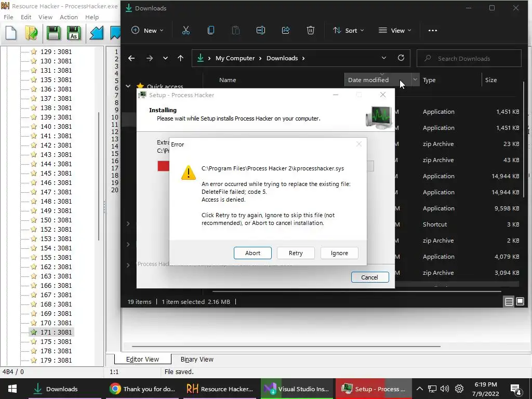Click Retry in the Error dialog
Image resolution: width=532 pixels, height=399 pixels.
[x=296, y=253]
